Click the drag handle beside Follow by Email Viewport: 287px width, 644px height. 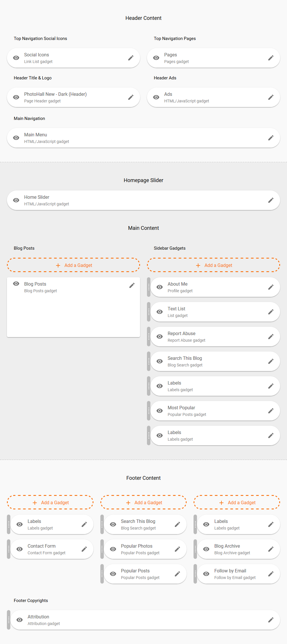pos(195,574)
